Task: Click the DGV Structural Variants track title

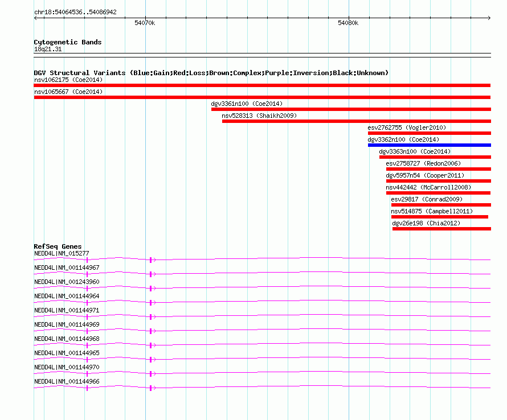Action: (x=211, y=73)
